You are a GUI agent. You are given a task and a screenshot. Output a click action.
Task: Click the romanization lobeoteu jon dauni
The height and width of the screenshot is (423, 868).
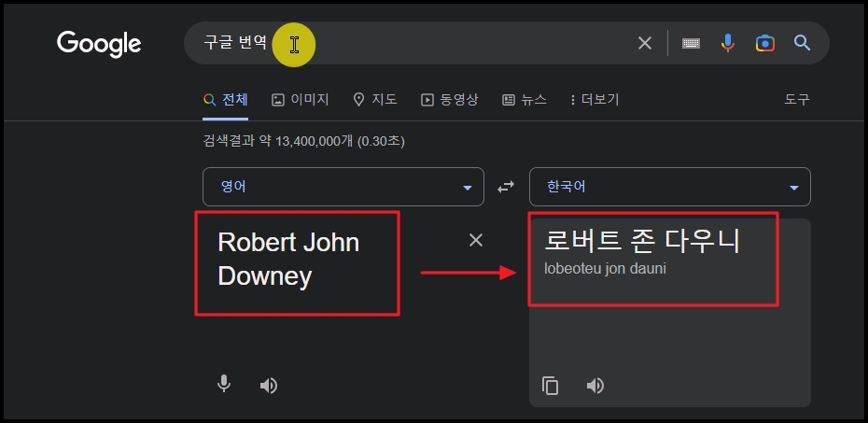[605, 269]
